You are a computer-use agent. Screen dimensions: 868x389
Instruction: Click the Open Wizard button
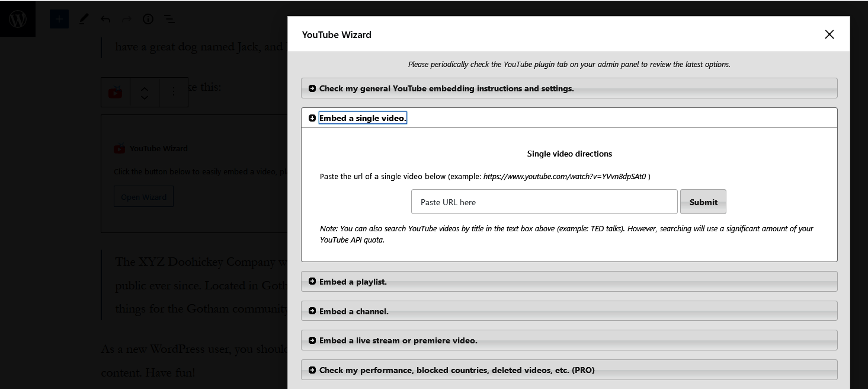[x=143, y=196]
